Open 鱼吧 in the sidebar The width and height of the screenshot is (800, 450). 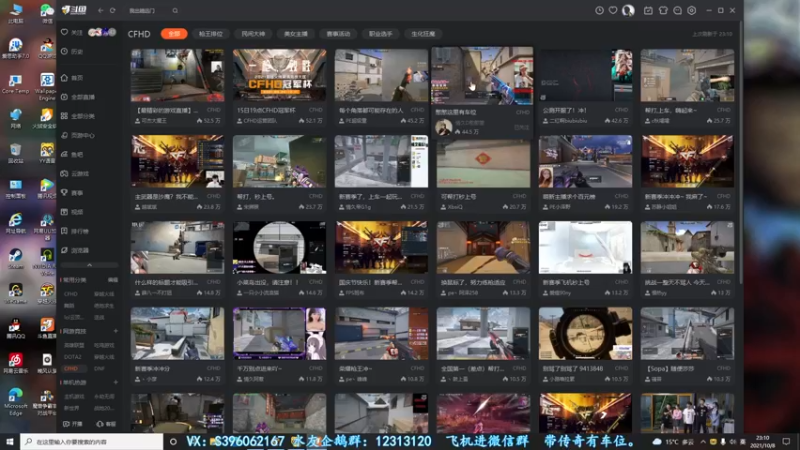(72, 155)
